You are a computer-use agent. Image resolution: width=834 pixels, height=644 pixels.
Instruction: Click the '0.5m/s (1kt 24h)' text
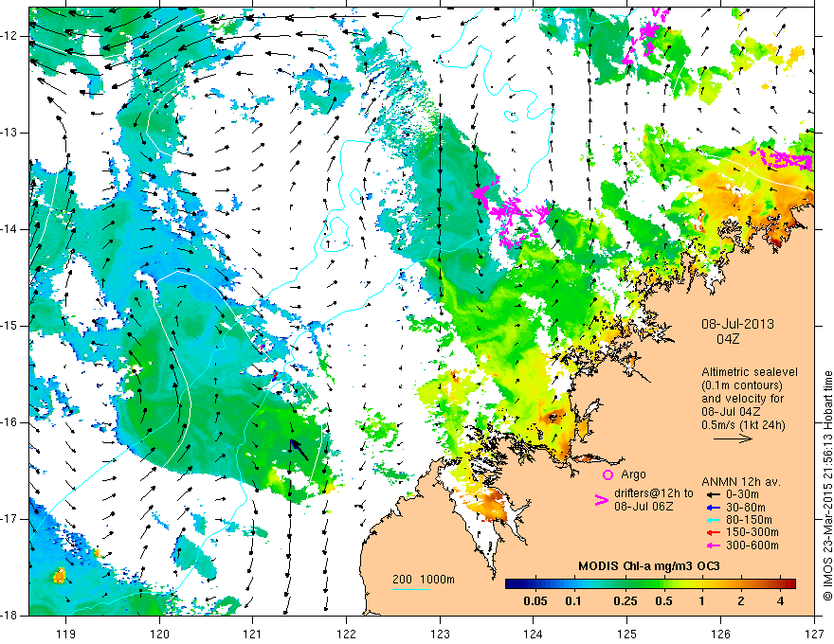pyautogui.click(x=744, y=425)
